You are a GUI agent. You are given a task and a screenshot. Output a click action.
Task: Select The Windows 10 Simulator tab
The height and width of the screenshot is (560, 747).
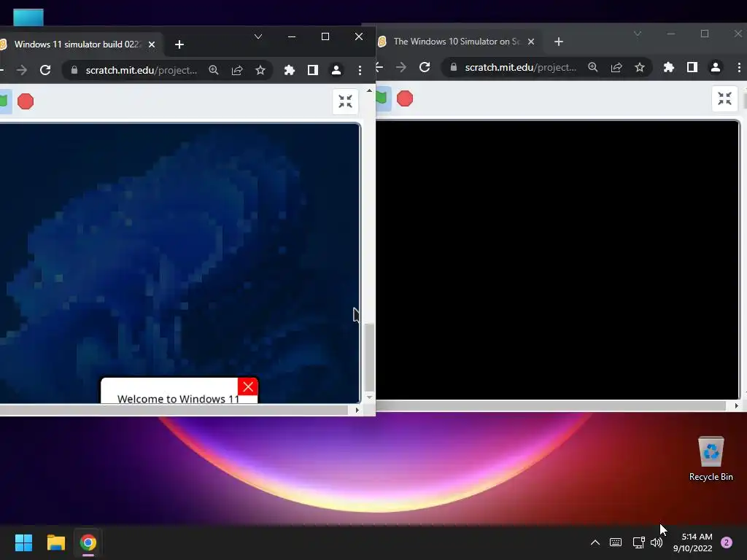[x=457, y=42]
